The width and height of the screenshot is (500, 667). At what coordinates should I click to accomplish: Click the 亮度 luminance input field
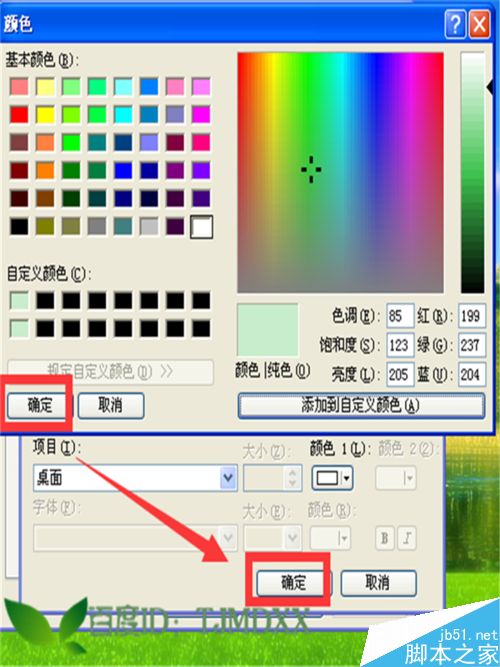click(x=400, y=375)
